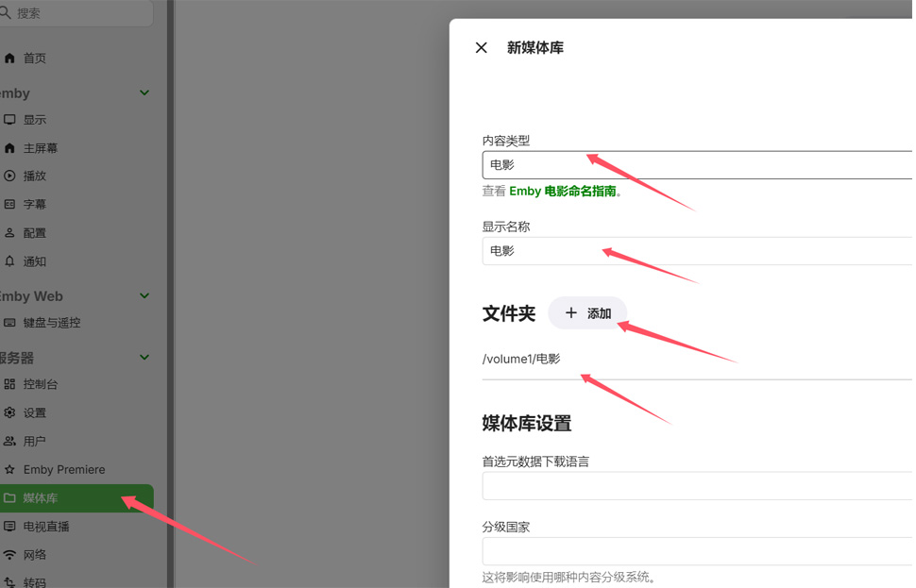Click the wifi icon next to 网络
916x588 pixels.
point(9,555)
